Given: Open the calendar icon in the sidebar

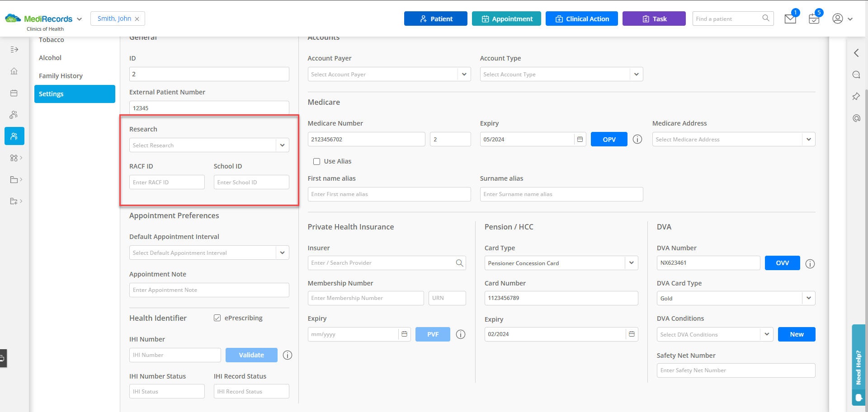Looking at the screenshot, I should coord(14,93).
